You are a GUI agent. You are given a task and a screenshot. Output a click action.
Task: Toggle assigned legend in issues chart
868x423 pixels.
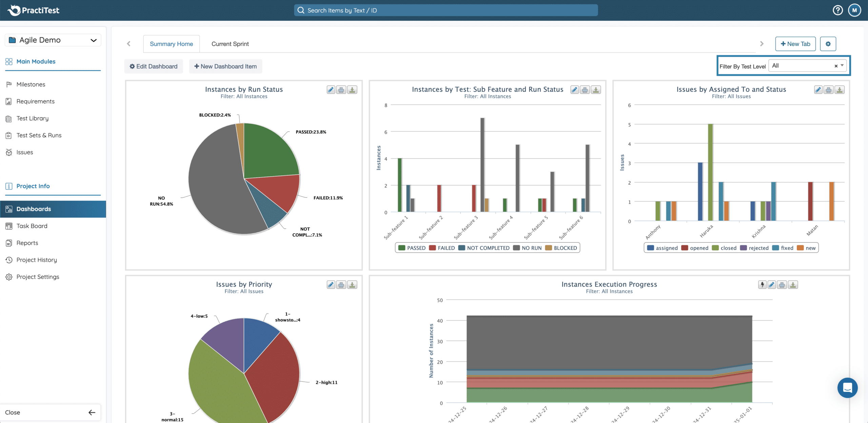[662, 248]
